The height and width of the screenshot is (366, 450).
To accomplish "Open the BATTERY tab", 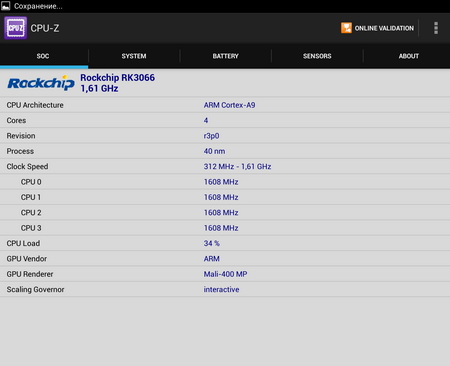I will (226, 56).
